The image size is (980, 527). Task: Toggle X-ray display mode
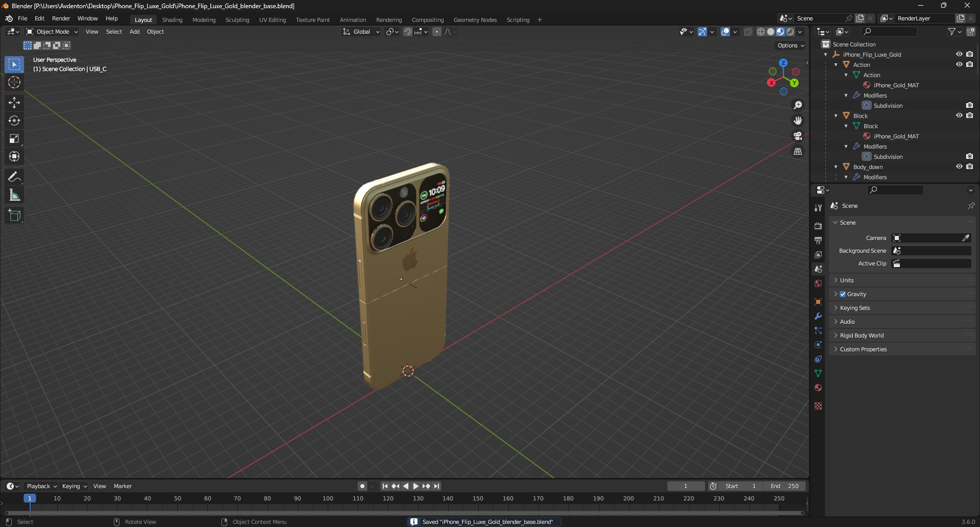pyautogui.click(x=748, y=32)
